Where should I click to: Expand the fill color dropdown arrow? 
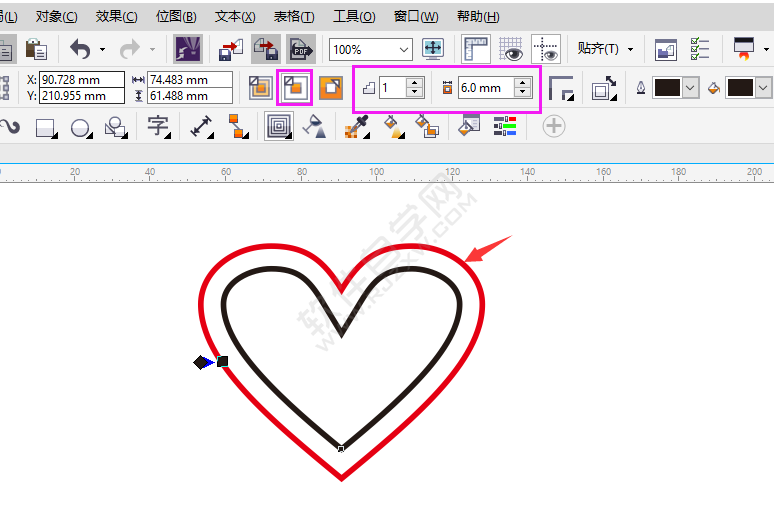tap(763, 88)
